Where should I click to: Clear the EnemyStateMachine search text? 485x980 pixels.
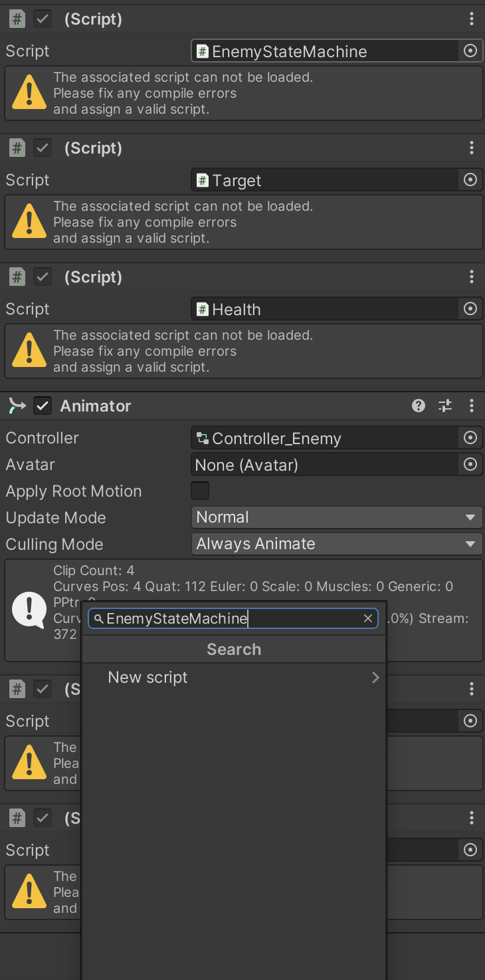tap(368, 619)
